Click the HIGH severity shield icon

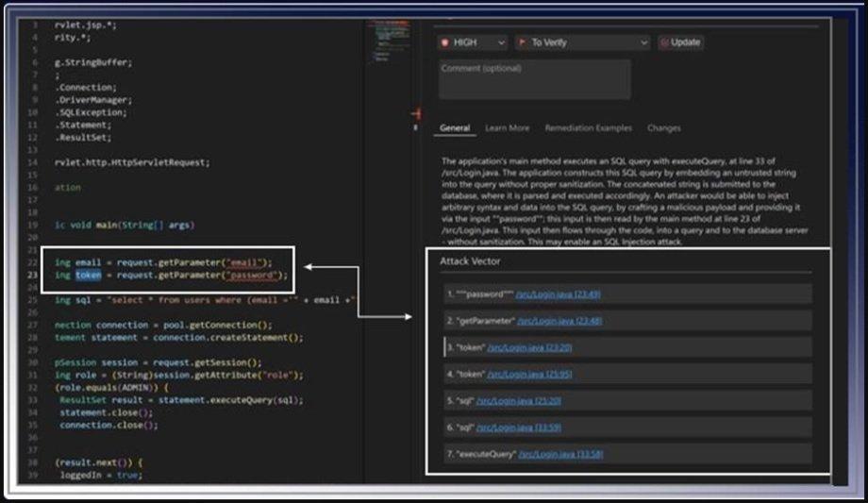tap(445, 42)
